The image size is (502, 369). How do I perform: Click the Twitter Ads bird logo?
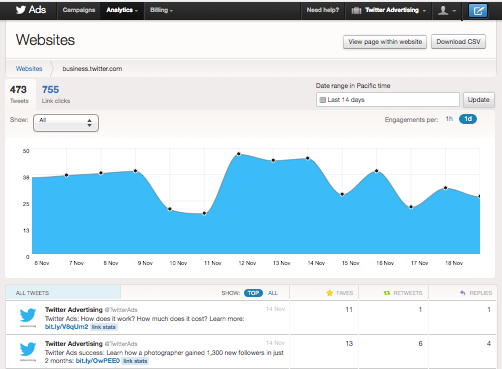click(x=21, y=10)
